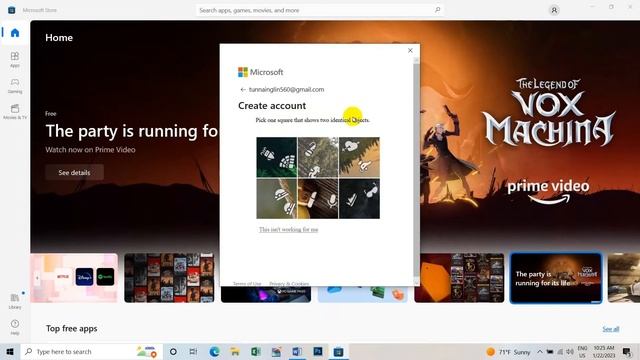This screenshot has width=640, height=360.
Task: Open Word from the taskbar
Action: click(x=297, y=351)
